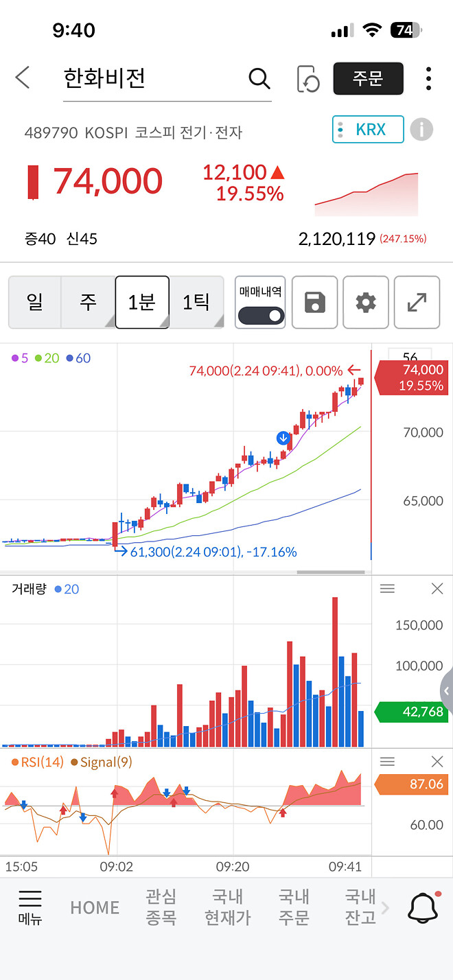Tap the info icon next to KRX
The image size is (453, 980).
(x=421, y=129)
